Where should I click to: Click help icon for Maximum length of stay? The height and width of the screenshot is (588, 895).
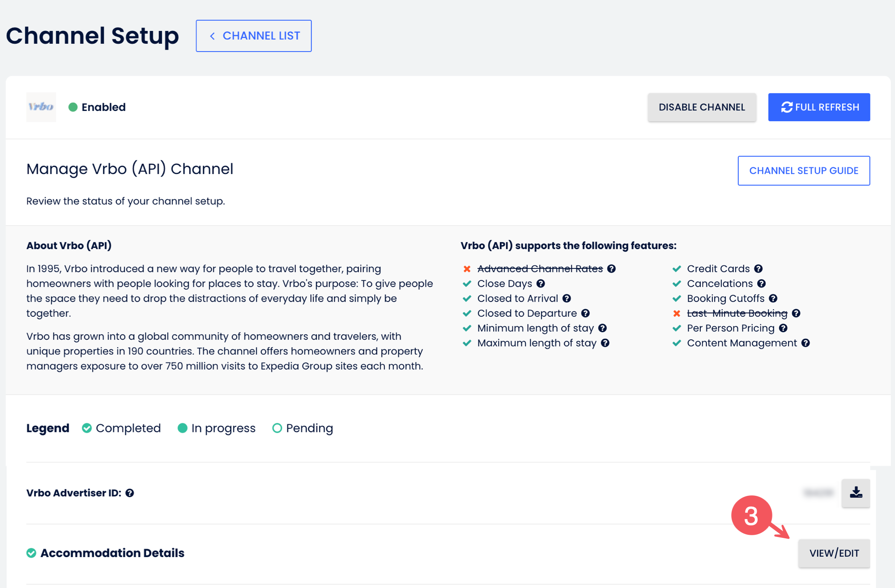pos(605,343)
